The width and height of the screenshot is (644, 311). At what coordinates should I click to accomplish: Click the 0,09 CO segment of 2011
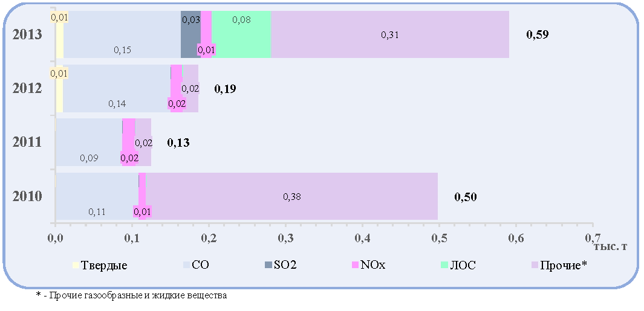tap(89, 142)
